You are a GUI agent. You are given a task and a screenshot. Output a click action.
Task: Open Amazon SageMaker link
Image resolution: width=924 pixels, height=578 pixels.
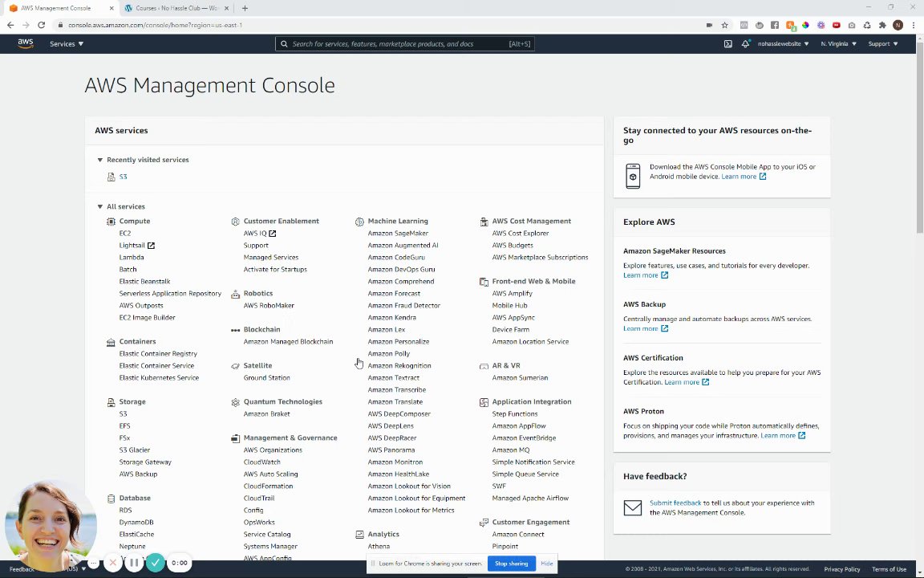398,233
